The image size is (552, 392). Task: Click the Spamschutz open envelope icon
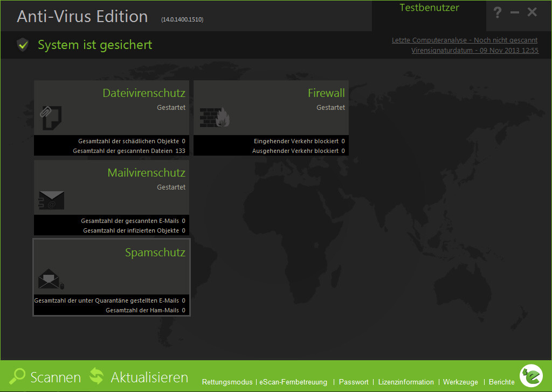51,279
